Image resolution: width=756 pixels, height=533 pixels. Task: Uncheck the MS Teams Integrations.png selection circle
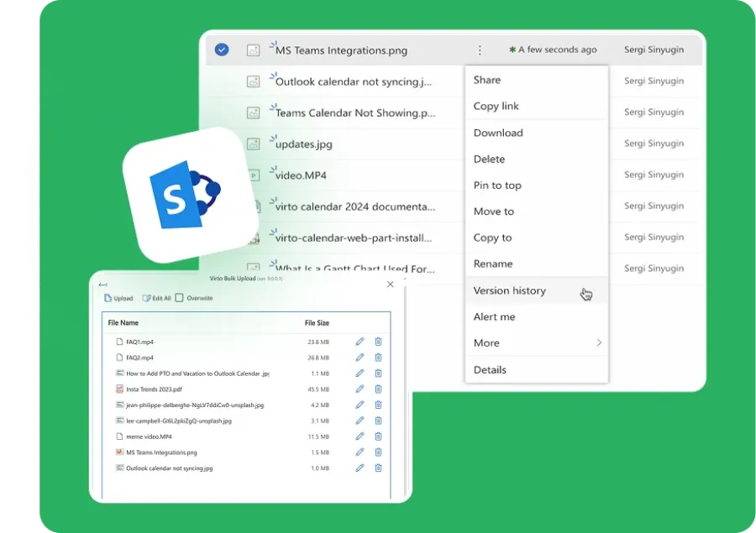coord(222,50)
